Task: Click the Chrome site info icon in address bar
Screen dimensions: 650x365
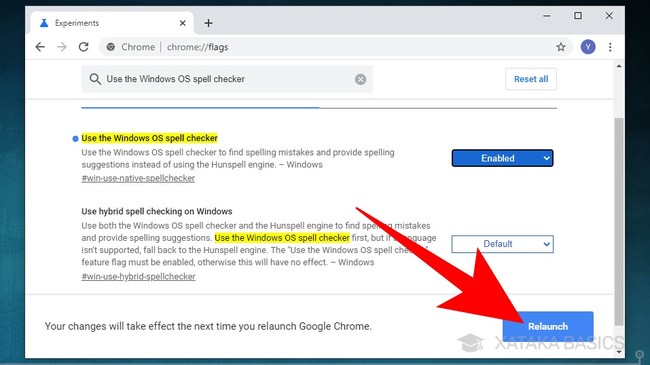Action: (111, 47)
